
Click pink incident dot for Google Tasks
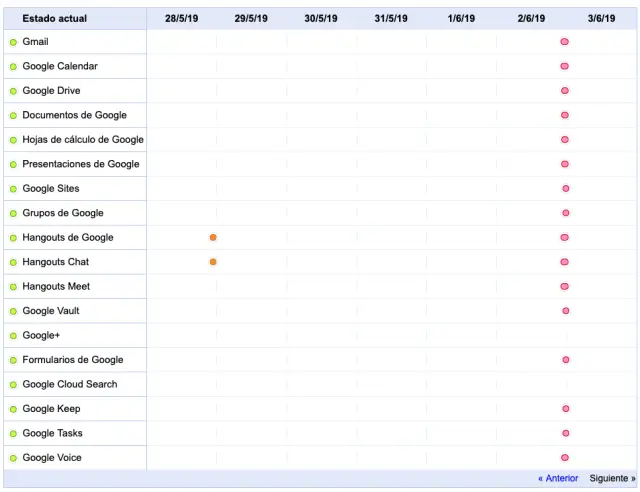click(x=565, y=433)
